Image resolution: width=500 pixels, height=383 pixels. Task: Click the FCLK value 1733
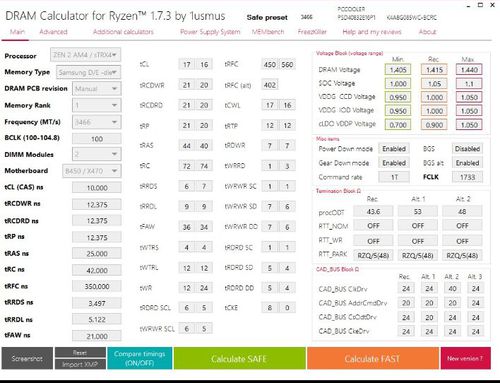tap(467, 177)
